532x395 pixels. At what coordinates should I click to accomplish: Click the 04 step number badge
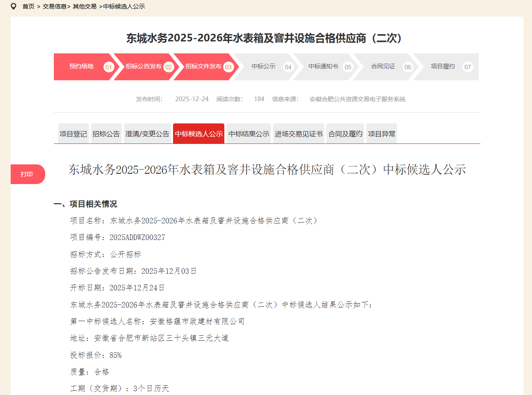288,67
